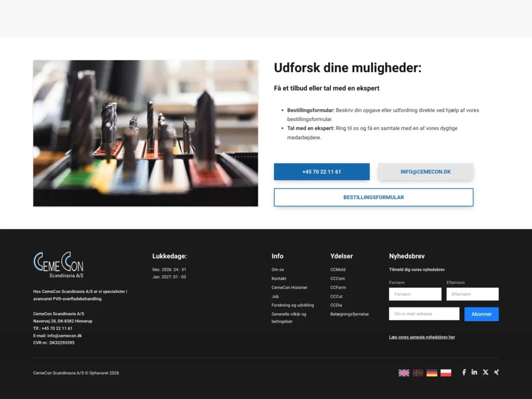The height and width of the screenshot is (399, 532).
Task: Open the LinkedIn icon in the footer
Action: 474,372
